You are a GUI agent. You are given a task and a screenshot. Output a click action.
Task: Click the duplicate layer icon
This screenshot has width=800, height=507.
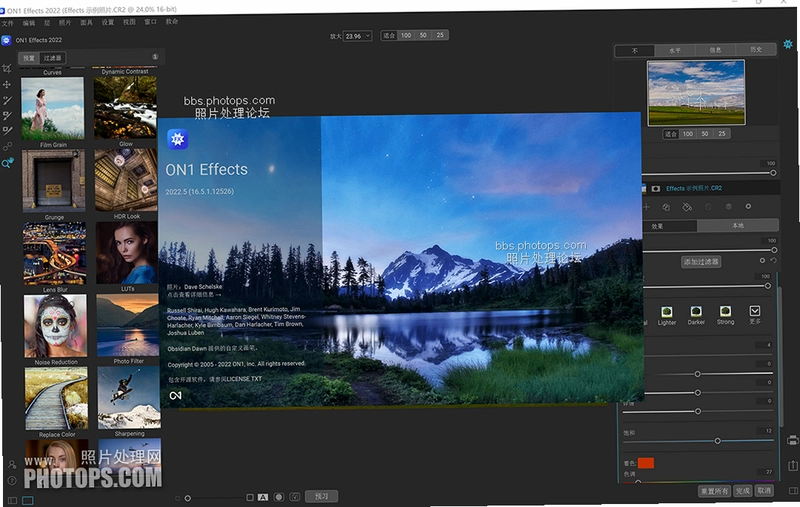pyautogui.click(x=666, y=207)
